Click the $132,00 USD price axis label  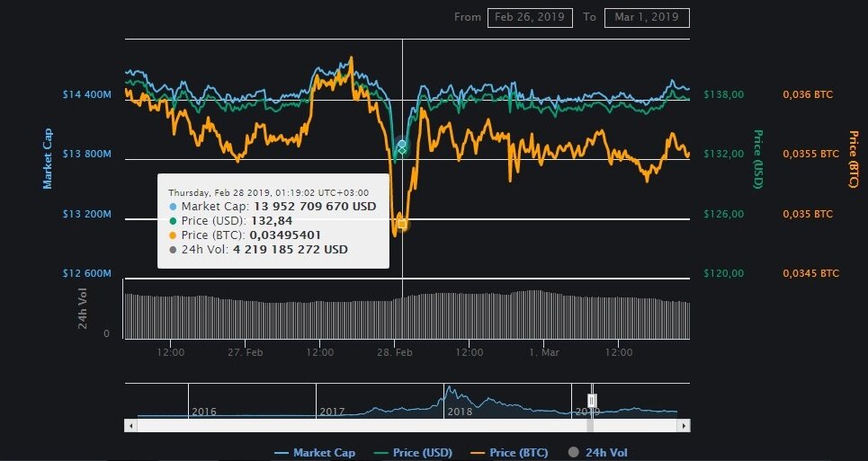click(x=724, y=154)
